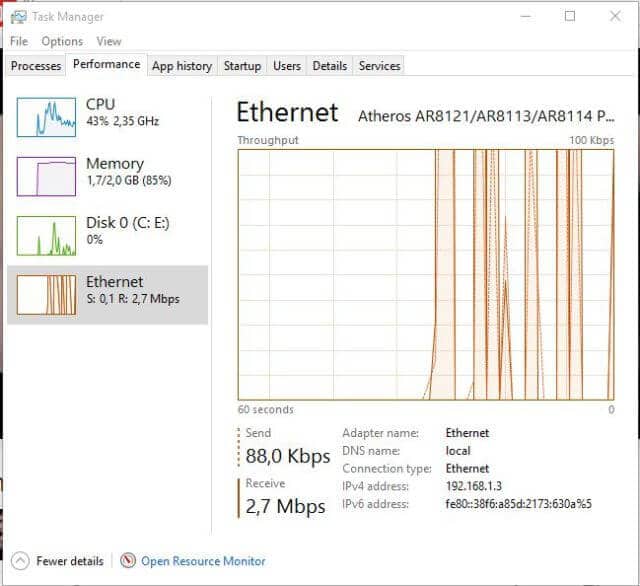Click the Receive 2,7 Mbps value
640x586 pixels.
click(285, 506)
